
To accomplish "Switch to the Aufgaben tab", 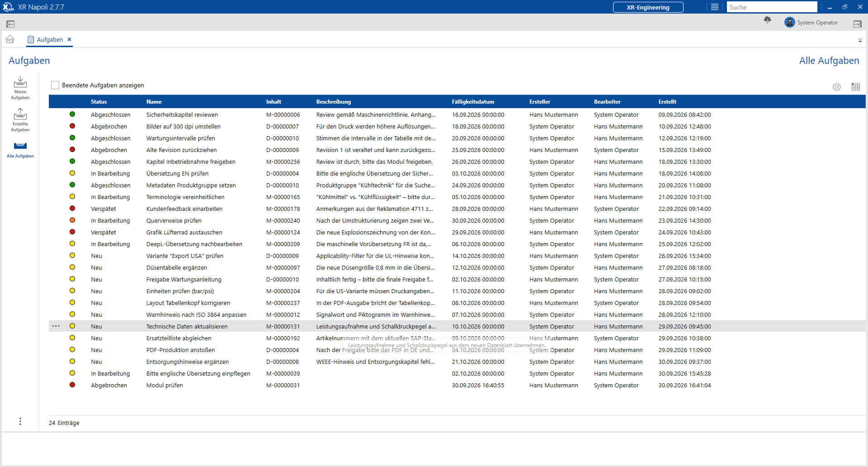I will pos(50,39).
